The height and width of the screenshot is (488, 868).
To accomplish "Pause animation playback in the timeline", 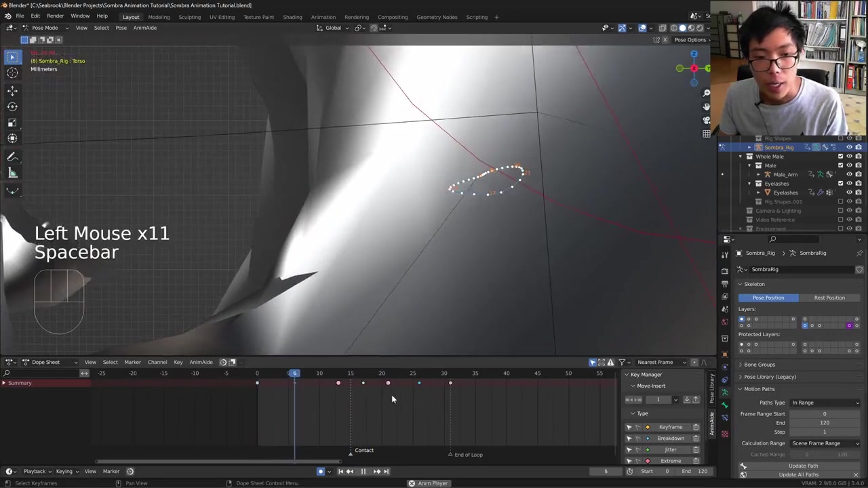I will click(363, 472).
